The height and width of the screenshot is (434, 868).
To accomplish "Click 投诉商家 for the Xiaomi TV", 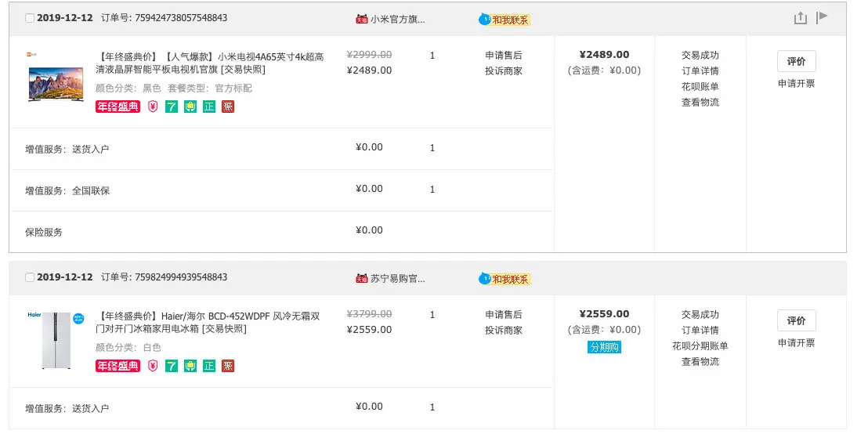I will coord(504,71).
